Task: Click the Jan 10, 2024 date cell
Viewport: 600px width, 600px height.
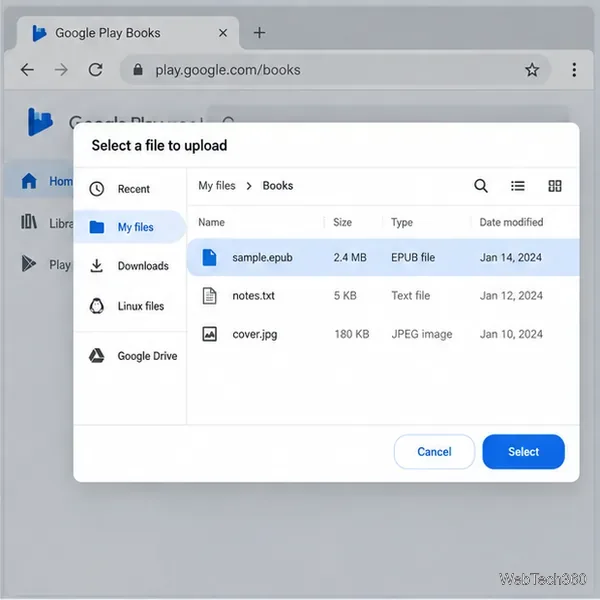Action: (x=511, y=334)
